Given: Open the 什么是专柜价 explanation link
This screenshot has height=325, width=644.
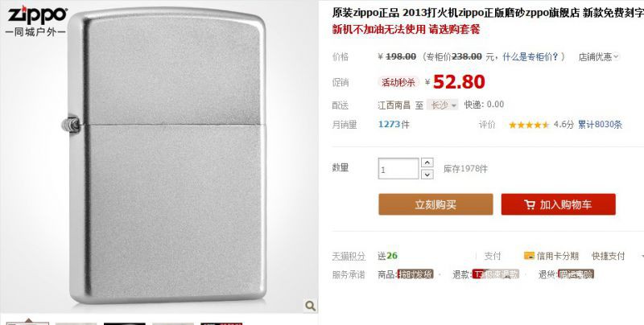Looking at the screenshot, I should tap(531, 56).
